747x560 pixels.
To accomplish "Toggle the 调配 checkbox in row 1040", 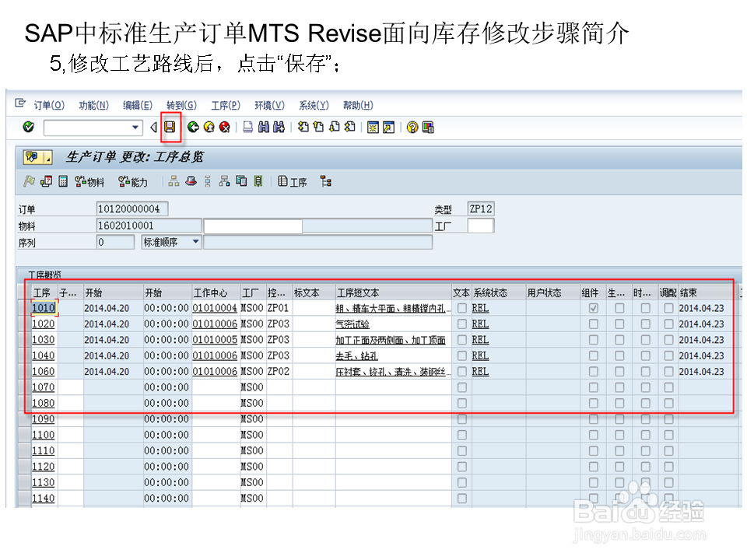I will (x=668, y=355).
